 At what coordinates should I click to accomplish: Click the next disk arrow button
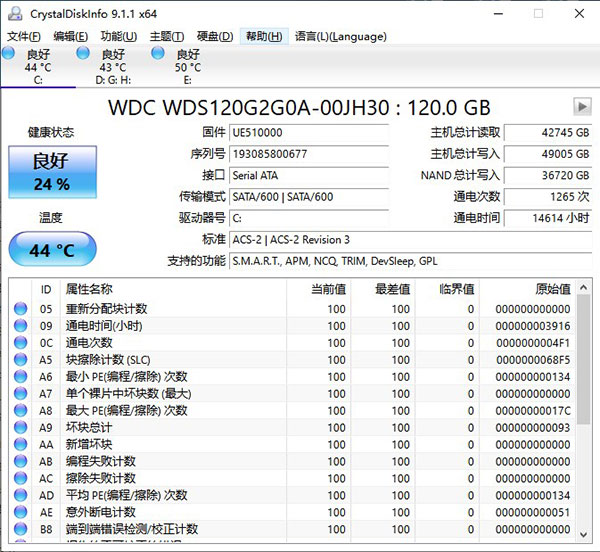point(581,106)
